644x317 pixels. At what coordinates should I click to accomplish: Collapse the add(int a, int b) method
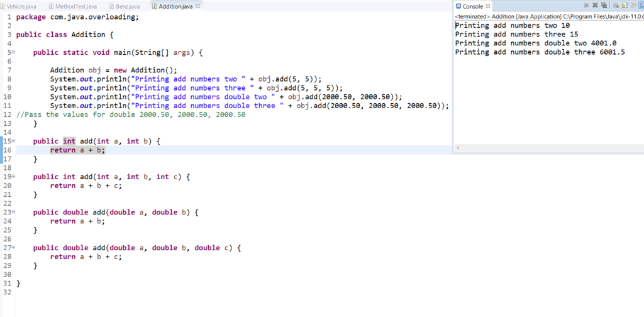(x=13, y=142)
